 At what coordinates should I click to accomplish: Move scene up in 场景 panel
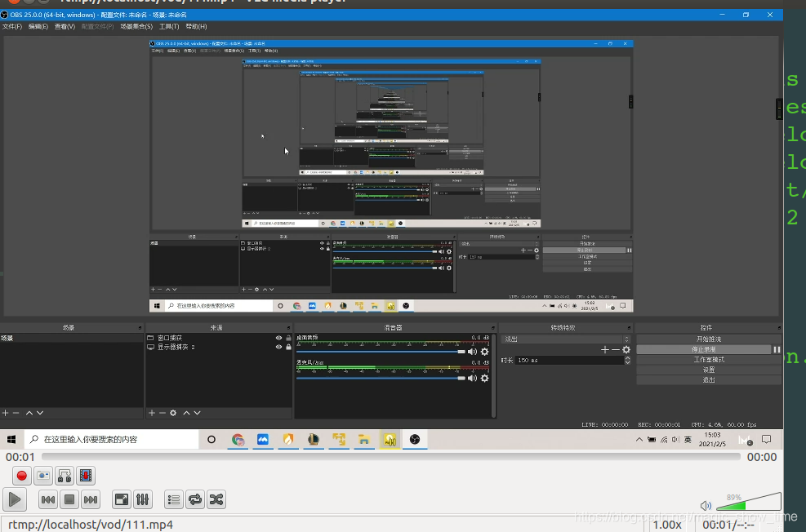pos(29,413)
